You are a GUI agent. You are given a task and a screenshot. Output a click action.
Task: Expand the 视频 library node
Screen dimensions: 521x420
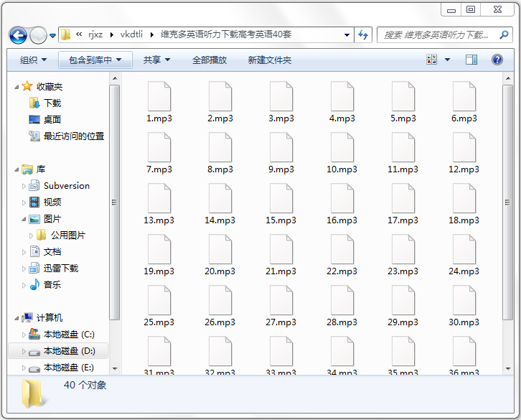click(x=24, y=202)
